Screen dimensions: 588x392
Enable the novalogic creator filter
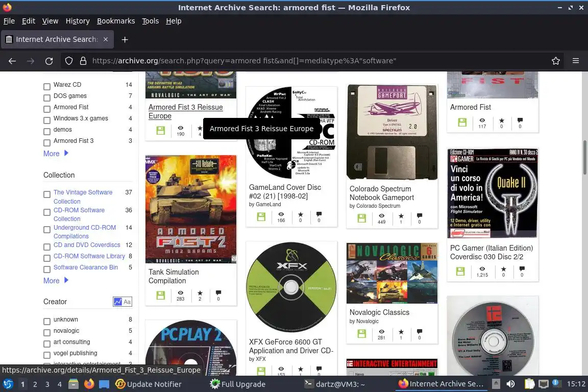[x=47, y=333]
